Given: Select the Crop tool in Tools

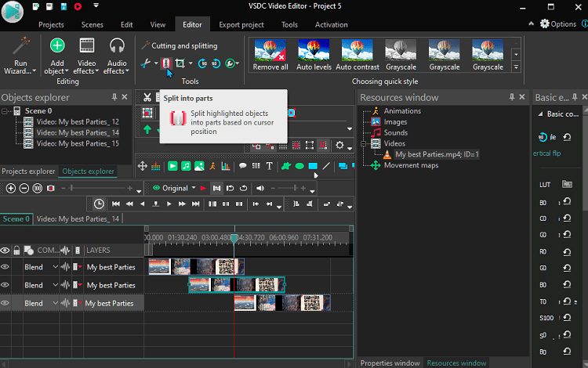Looking at the screenshot, I should click(x=180, y=63).
